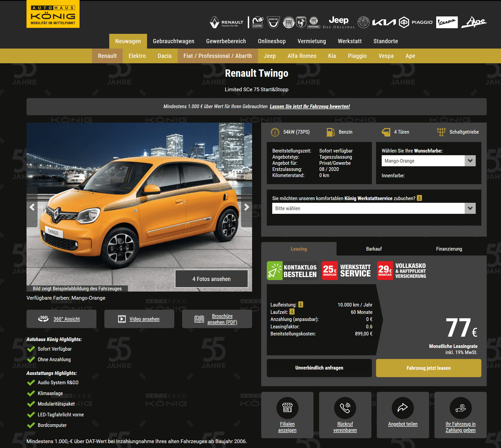
Task: Click the Vespa brand logo
Action: [447, 22]
